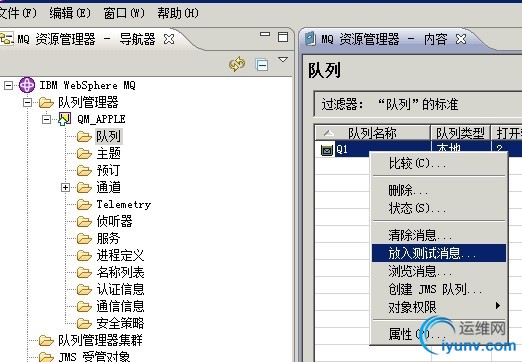This screenshot has width=522, height=362.
Task: Choose 浏览消息... from context menu
Action: [x=439, y=271]
